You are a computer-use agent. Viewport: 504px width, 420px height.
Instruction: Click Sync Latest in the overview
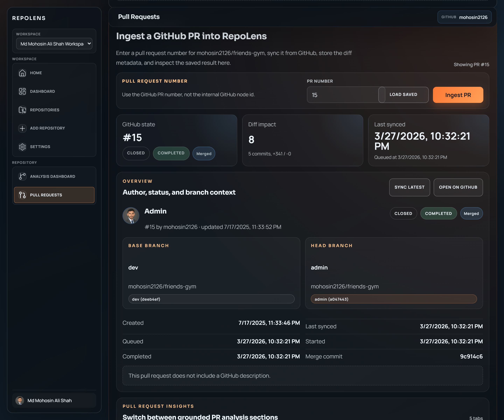(409, 187)
